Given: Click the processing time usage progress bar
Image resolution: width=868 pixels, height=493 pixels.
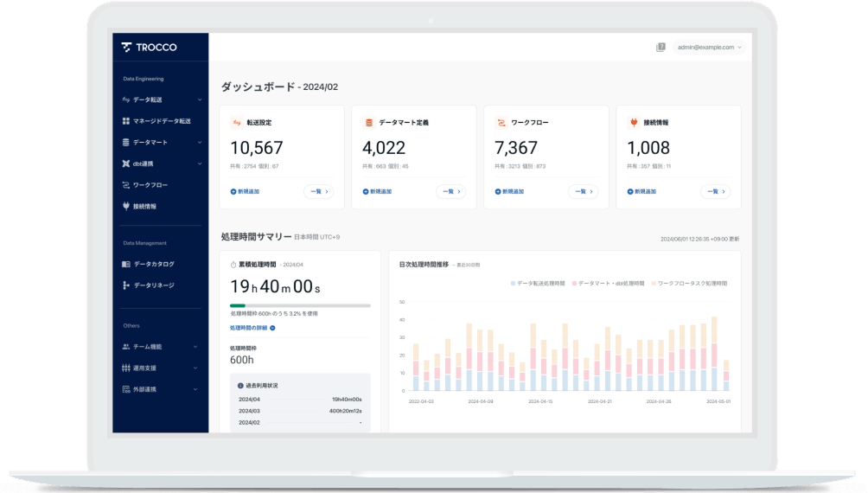Looking at the screenshot, I should pyautogui.click(x=300, y=305).
